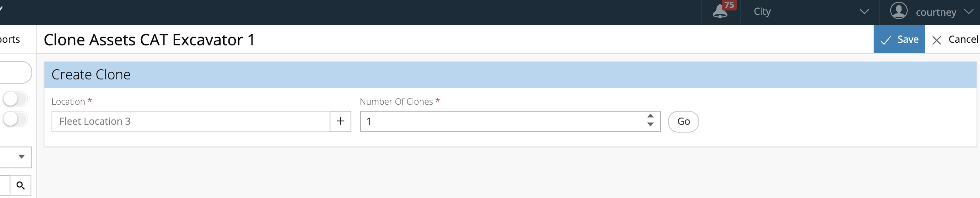Toggle the upper sidebar switch
The image size is (980, 198).
[15, 99]
